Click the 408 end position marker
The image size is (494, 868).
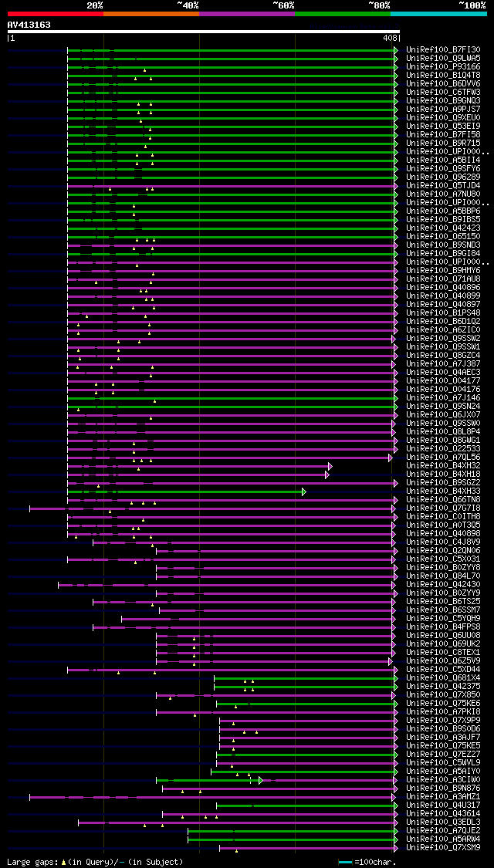[x=391, y=39]
